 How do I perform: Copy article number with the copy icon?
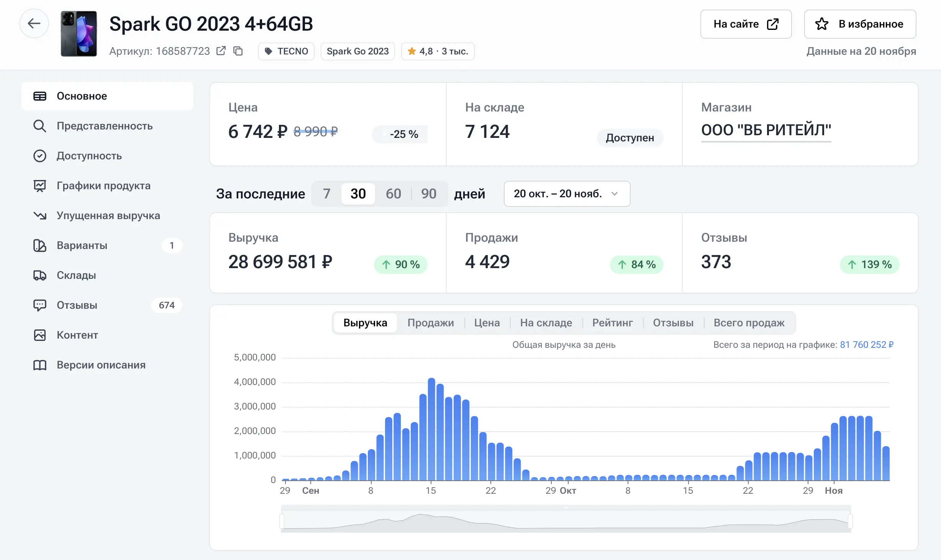tap(238, 51)
